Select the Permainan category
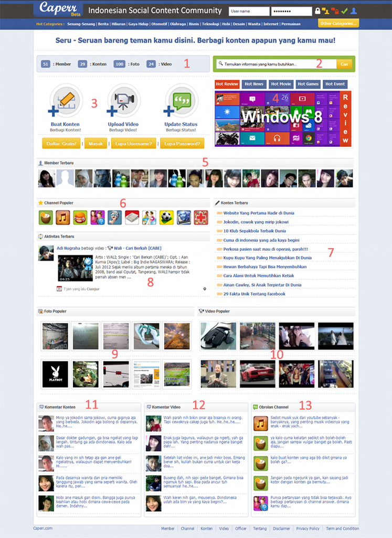The width and height of the screenshot is (392, 538). tap(291, 24)
